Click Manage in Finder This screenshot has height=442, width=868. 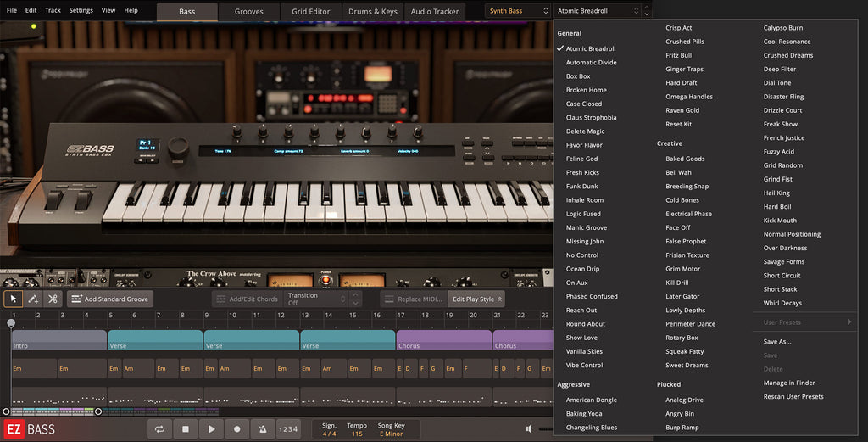(x=789, y=383)
